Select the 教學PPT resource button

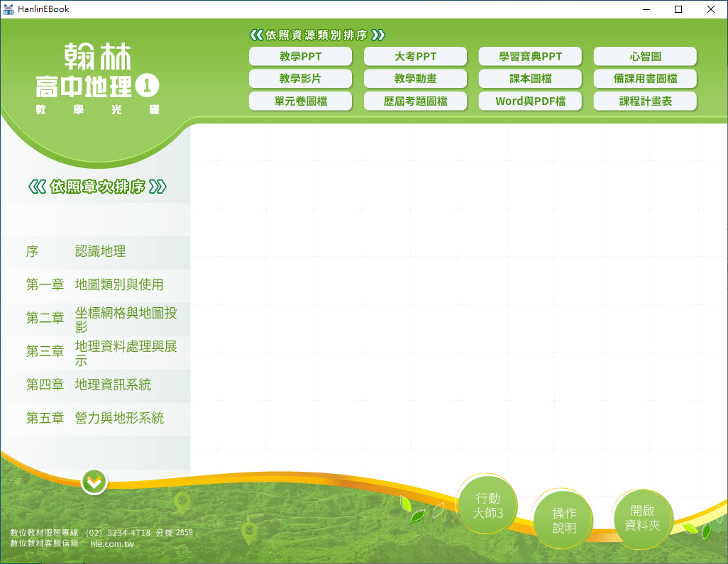click(x=300, y=57)
